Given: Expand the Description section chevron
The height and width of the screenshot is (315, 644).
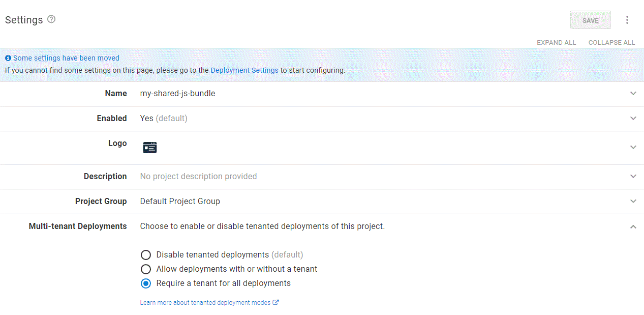Looking at the screenshot, I should tap(633, 176).
